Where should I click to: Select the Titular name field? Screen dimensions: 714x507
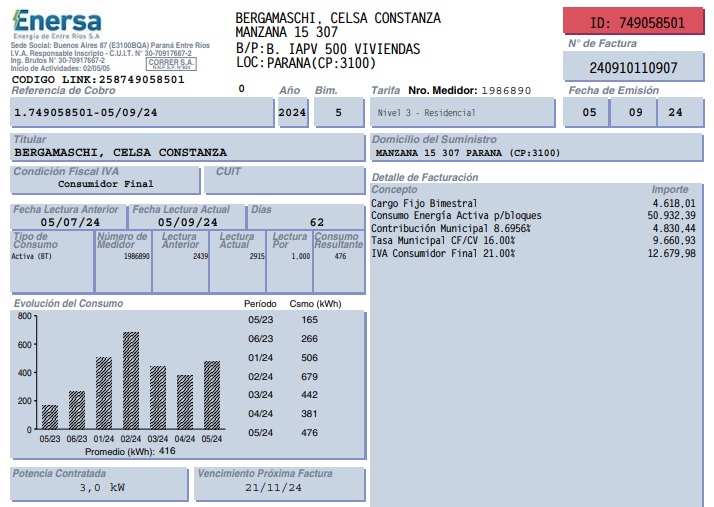tap(185, 153)
